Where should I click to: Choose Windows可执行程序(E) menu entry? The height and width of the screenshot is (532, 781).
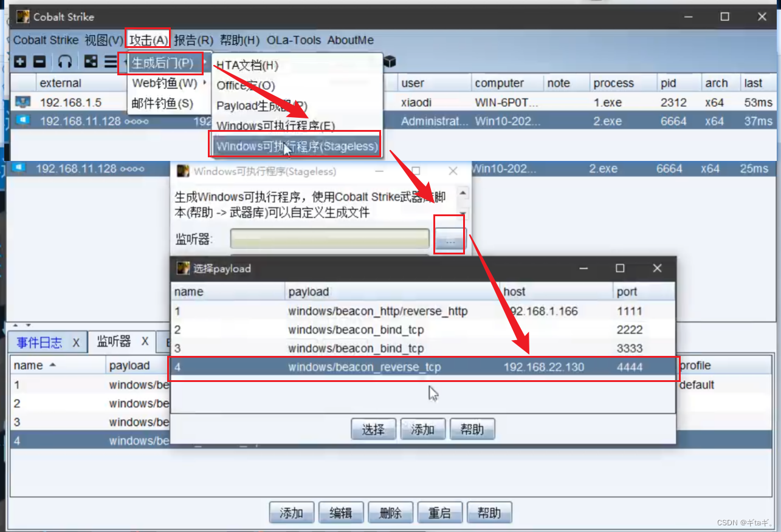click(297, 126)
